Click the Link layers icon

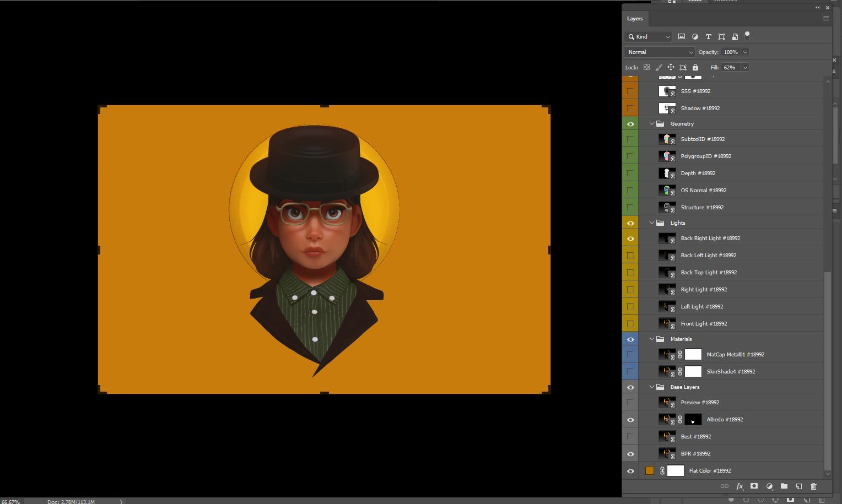pyautogui.click(x=725, y=486)
